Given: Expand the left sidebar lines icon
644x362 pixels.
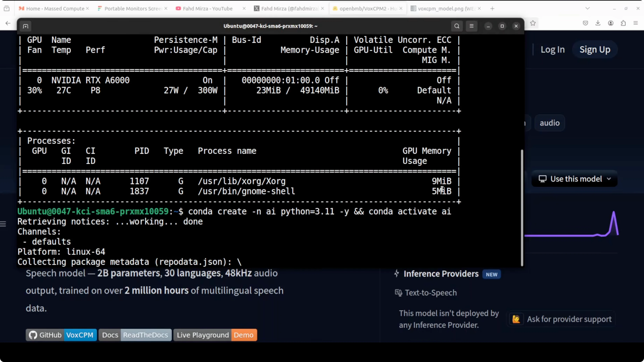Looking at the screenshot, I should (x=3, y=224).
